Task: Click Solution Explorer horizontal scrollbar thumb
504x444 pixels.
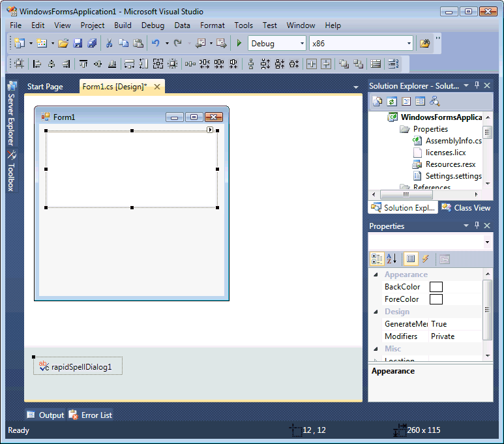Action: (x=406, y=194)
